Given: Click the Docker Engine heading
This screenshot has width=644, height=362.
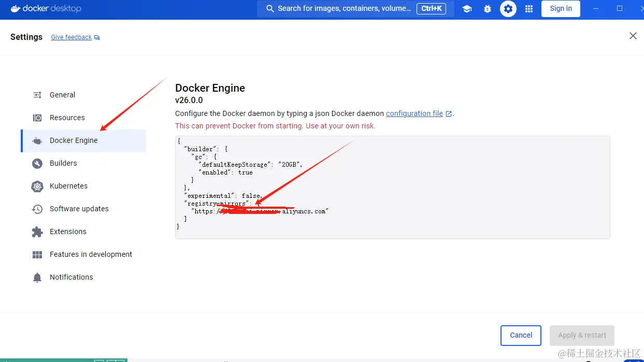Looking at the screenshot, I should (x=210, y=88).
